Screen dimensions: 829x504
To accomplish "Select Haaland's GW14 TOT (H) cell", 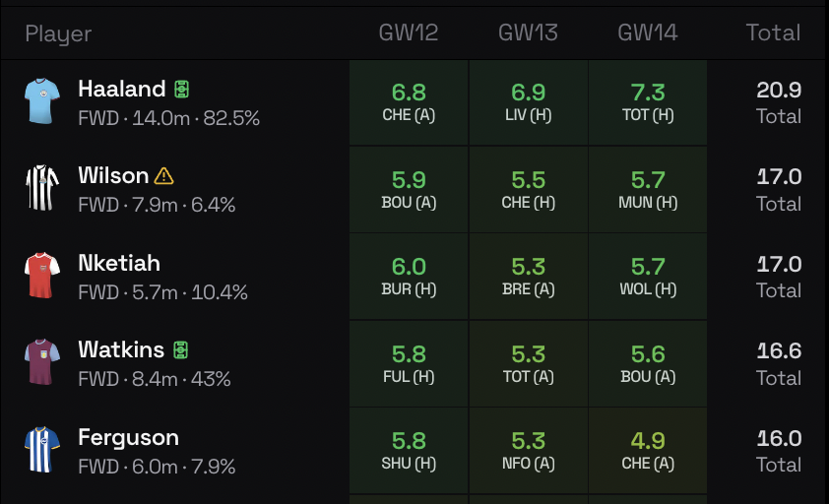I will click(648, 102).
